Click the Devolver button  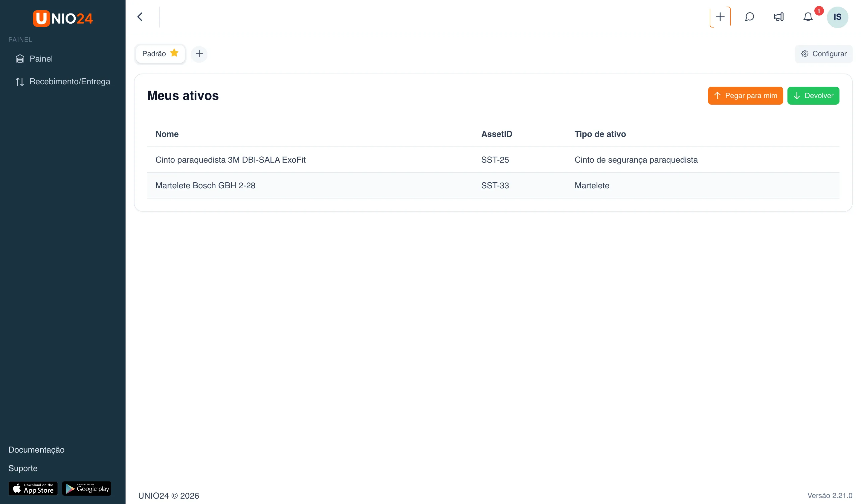[813, 96]
